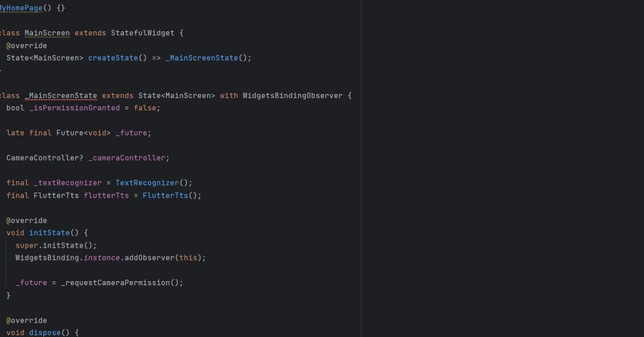Click the 'with' keyword
644x337 pixels.
(x=229, y=96)
